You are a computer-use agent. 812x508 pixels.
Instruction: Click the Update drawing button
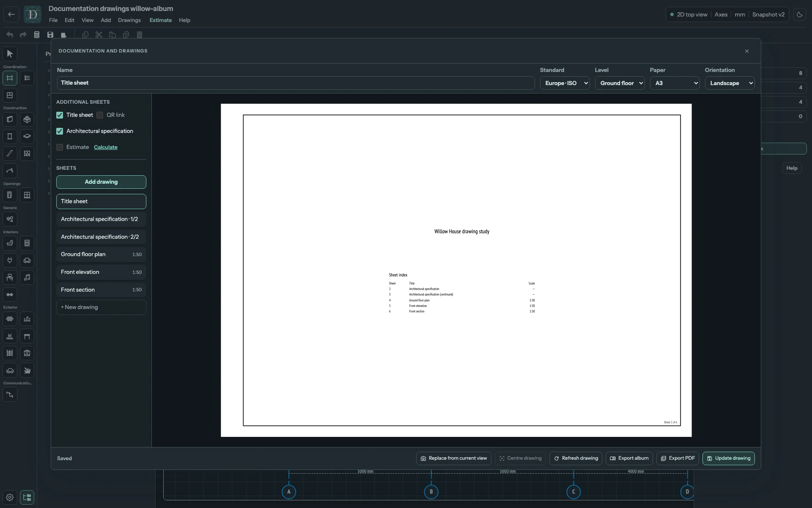[728, 458]
